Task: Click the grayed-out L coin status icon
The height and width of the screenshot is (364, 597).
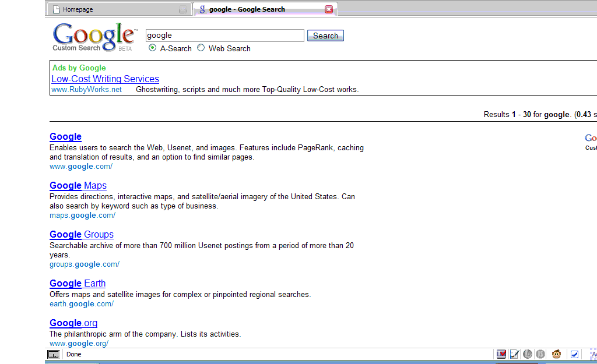Action: 527,354
